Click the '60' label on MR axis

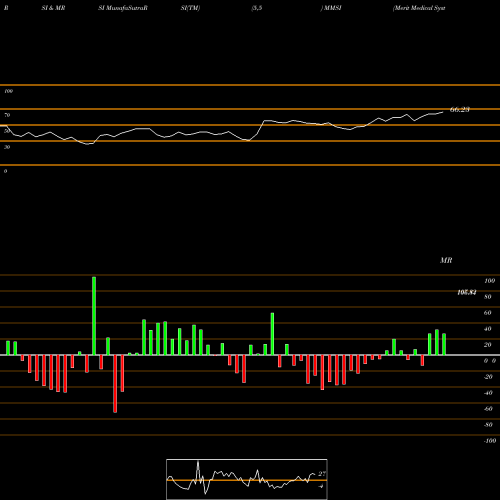(x=488, y=313)
